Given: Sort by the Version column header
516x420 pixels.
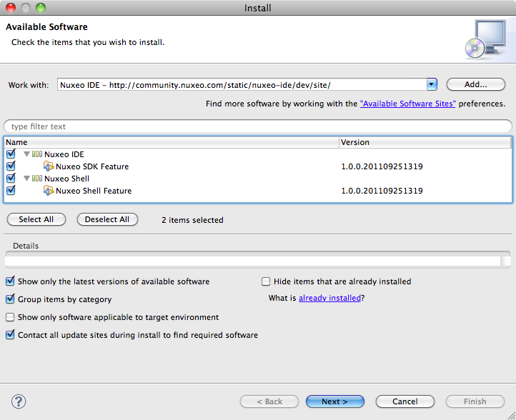Looking at the screenshot, I should pyautogui.click(x=425, y=142).
